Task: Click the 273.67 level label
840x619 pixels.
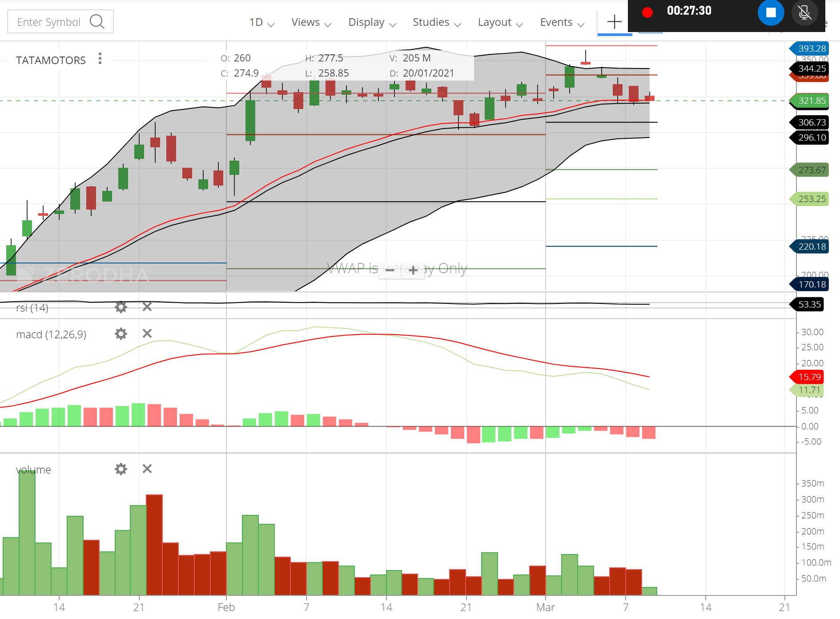Action: click(809, 170)
